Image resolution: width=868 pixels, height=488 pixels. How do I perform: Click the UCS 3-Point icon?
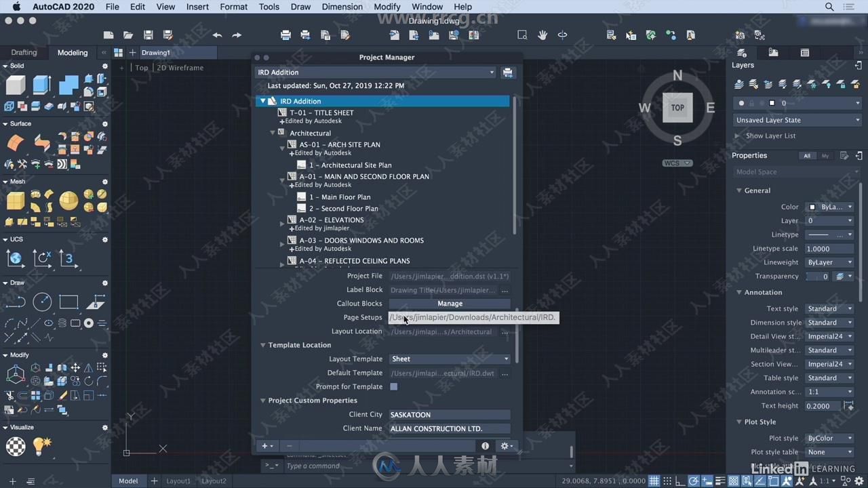click(x=68, y=258)
